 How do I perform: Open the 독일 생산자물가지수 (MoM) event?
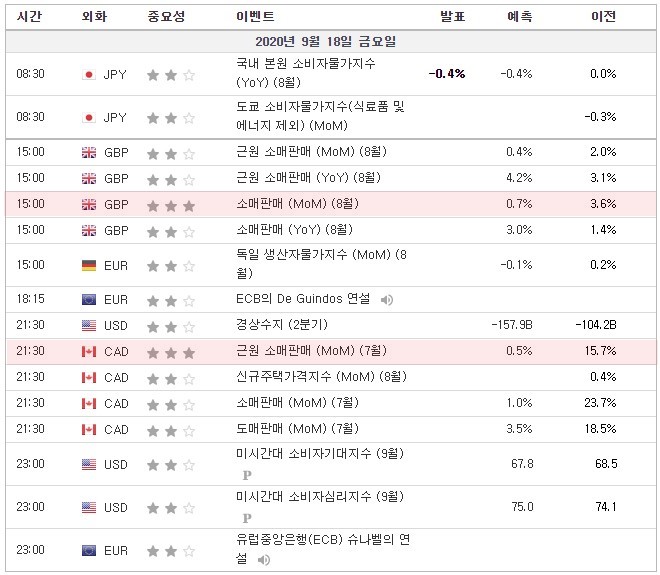point(321,264)
